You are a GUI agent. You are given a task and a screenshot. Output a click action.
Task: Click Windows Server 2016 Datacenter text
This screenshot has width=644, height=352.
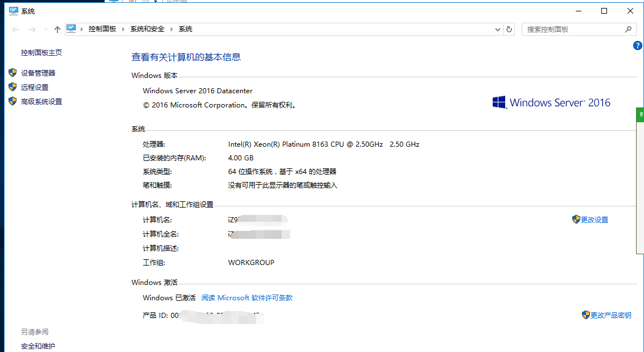click(197, 91)
